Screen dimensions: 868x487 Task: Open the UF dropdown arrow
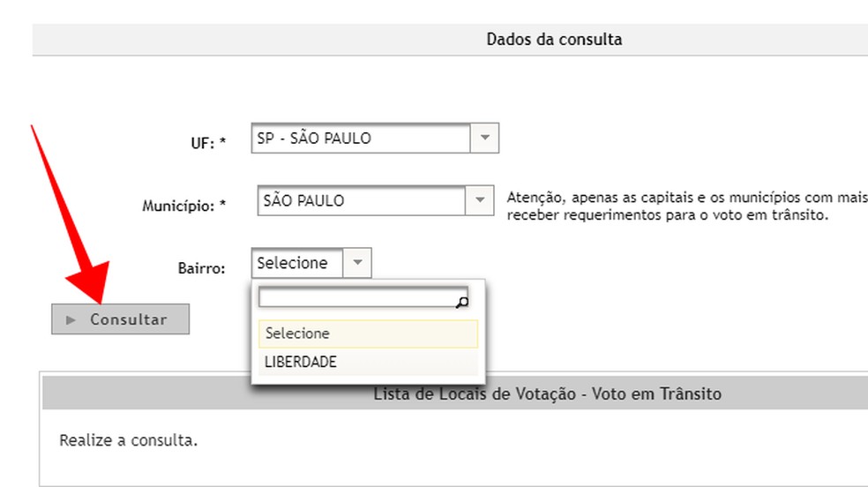tap(485, 138)
